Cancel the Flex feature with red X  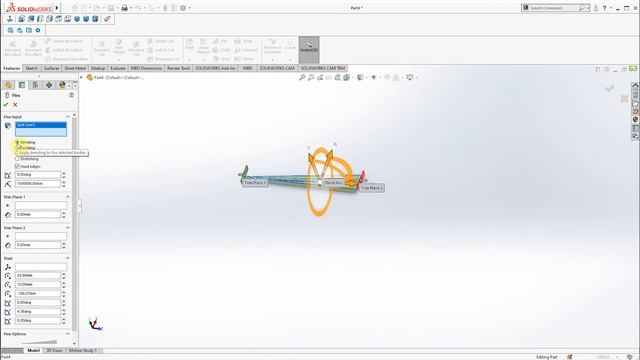pyautogui.click(x=15, y=105)
